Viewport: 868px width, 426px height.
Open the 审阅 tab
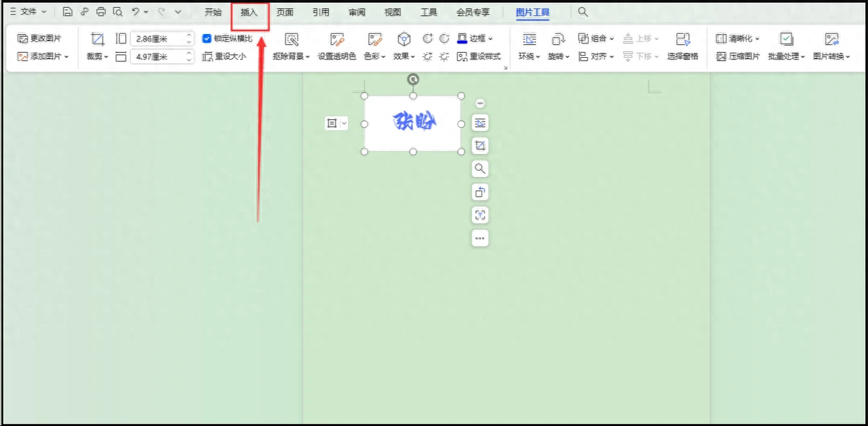(x=357, y=13)
